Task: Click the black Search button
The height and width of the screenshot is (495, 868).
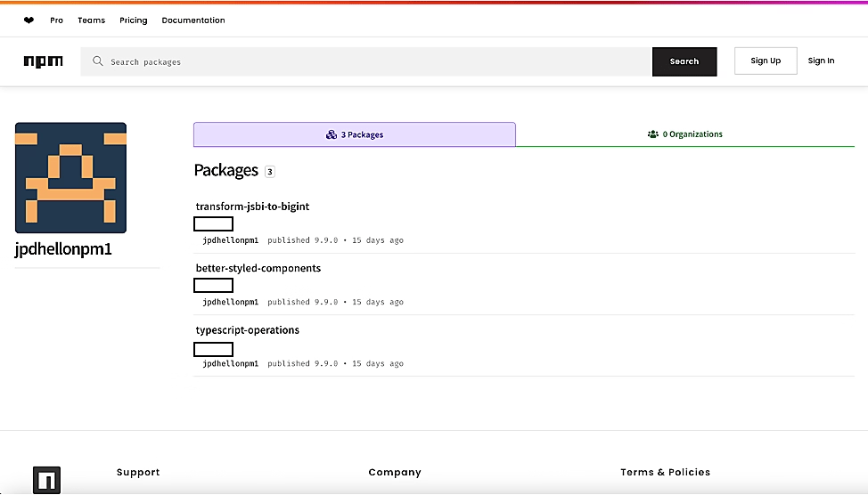Action: [684, 61]
